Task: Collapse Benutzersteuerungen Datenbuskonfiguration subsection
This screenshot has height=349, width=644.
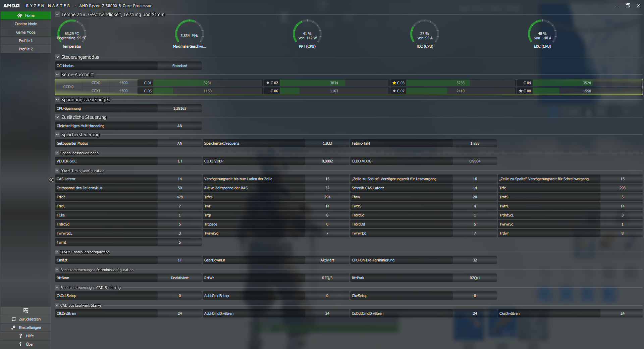Action: [57, 270]
